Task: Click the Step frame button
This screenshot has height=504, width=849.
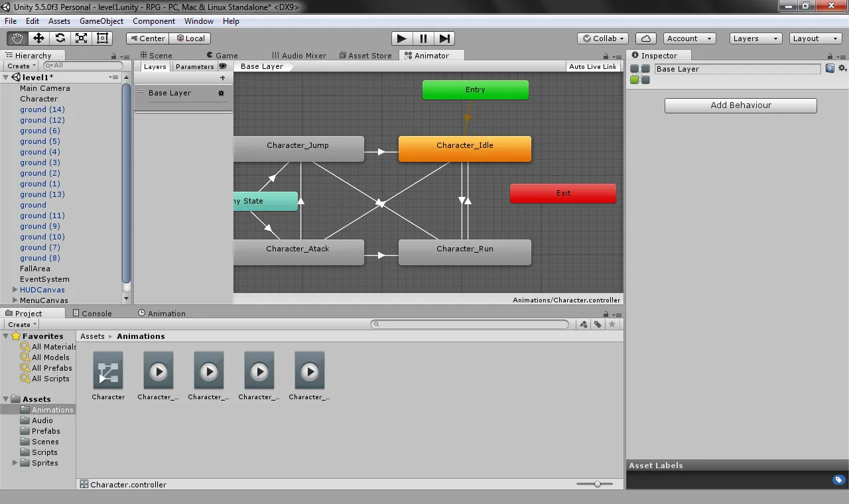Action: coord(445,38)
